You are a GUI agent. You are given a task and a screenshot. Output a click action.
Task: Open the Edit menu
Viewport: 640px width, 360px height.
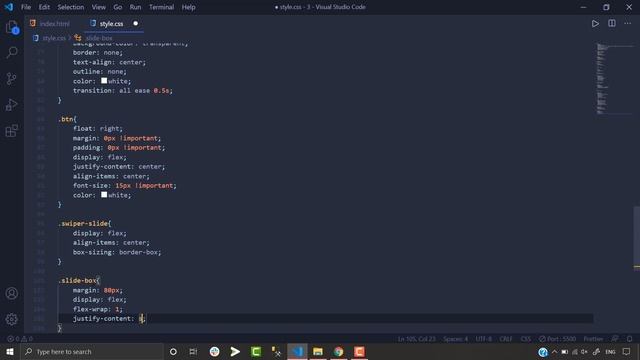click(x=44, y=7)
